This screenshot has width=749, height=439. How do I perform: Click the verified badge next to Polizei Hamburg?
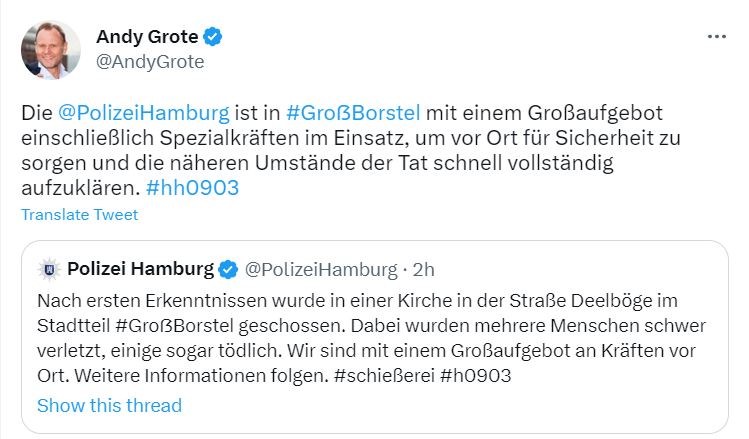pyautogui.click(x=228, y=269)
